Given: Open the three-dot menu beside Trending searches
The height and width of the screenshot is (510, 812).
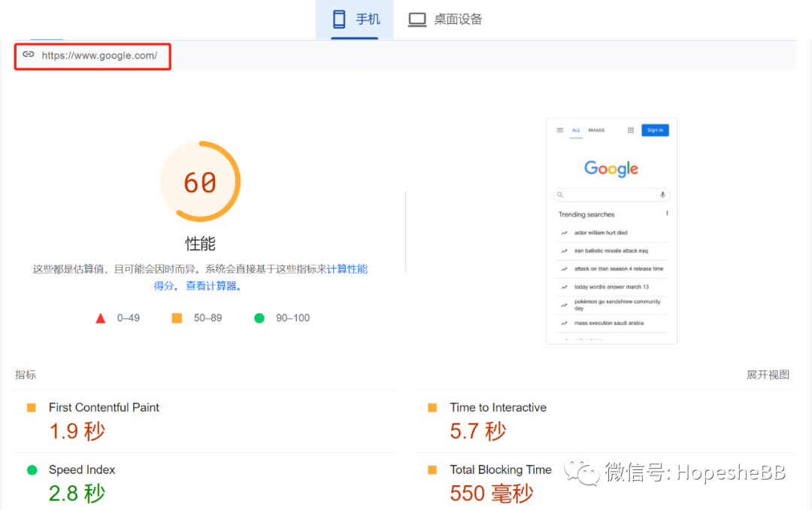Looking at the screenshot, I should tap(667, 214).
